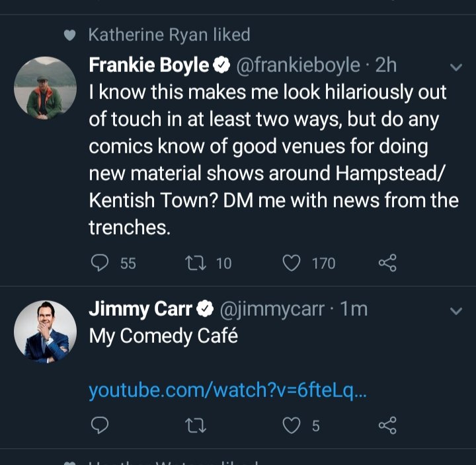Open Frankie Boyle tweet options chevron

456,67
